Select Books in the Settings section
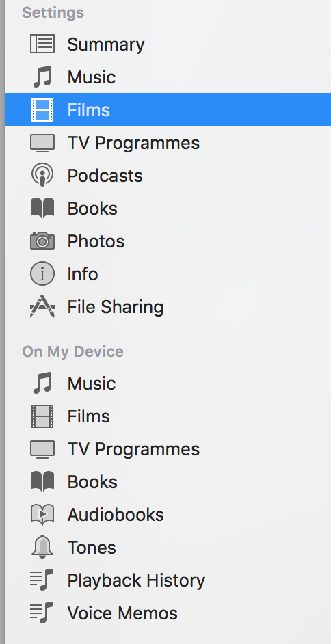Screen dimensions: 331x644 click(168, 209)
